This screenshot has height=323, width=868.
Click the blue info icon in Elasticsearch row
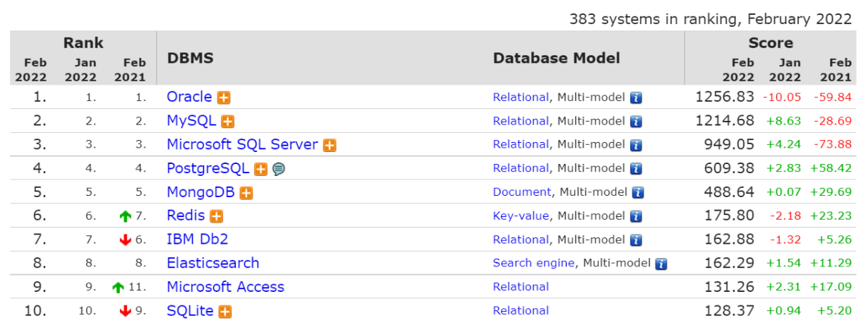(x=661, y=264)
